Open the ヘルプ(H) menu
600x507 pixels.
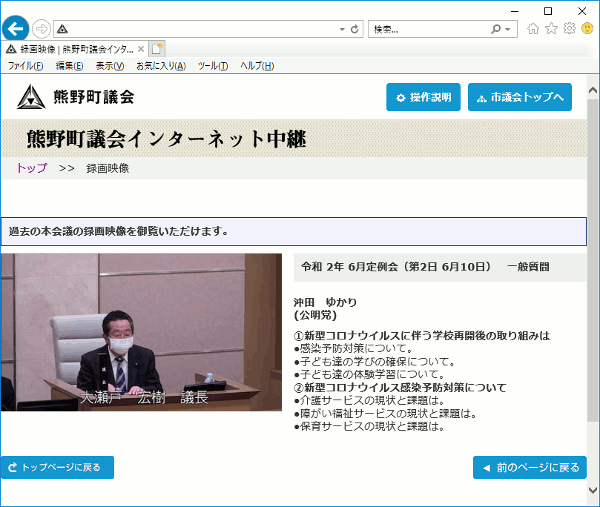[x=257, y=66]
